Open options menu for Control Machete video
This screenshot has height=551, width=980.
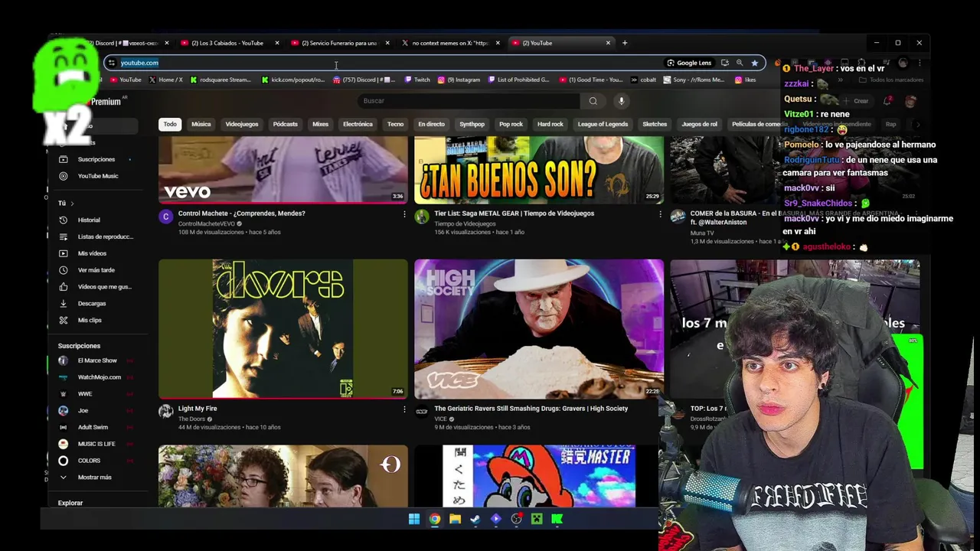click(x=404, y=214)
